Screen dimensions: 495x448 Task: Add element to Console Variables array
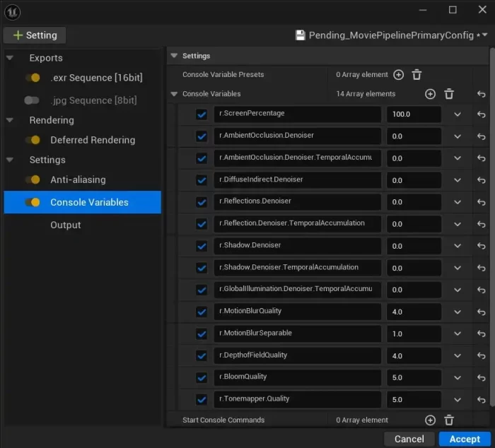tap(430, 94)
